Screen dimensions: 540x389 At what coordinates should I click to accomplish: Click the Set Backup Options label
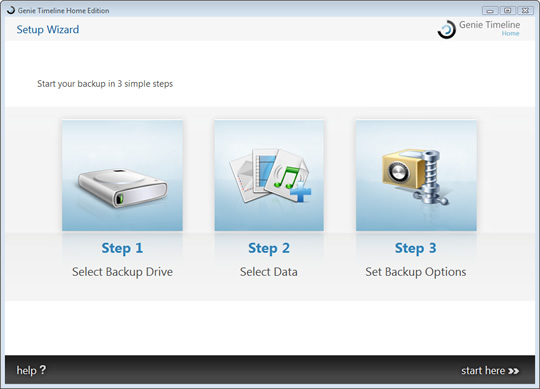(416, 272)
